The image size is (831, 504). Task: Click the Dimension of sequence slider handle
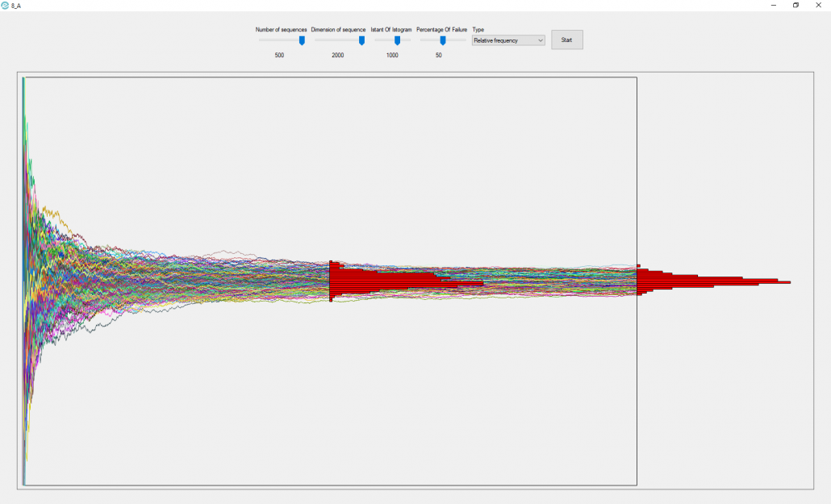point(361,40)
